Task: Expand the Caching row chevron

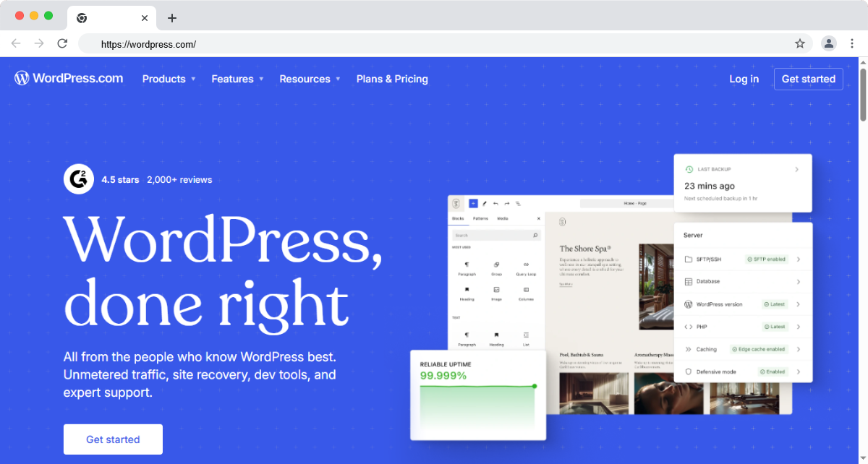Action: [x=799, y=349]
